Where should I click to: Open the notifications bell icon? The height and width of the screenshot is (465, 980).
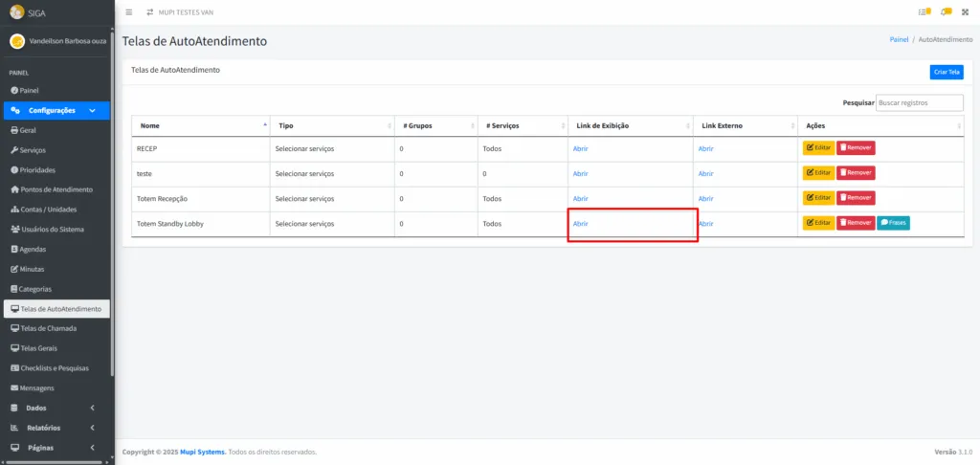(945, 11)
